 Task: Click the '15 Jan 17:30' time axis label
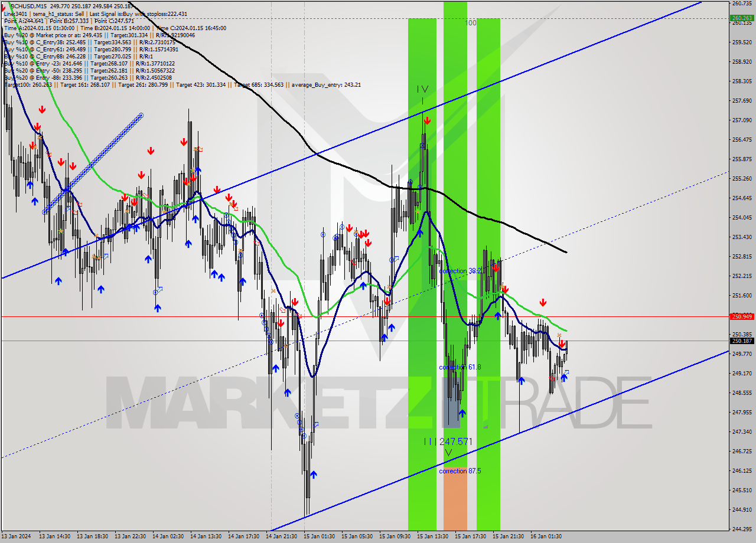(x=471, y=537)
